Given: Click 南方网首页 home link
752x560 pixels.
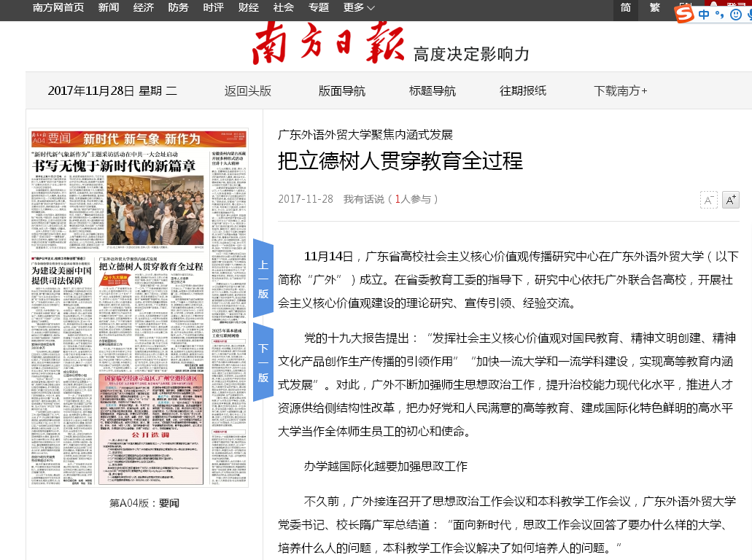Looking at the screenshot, I should click(58, 8).
